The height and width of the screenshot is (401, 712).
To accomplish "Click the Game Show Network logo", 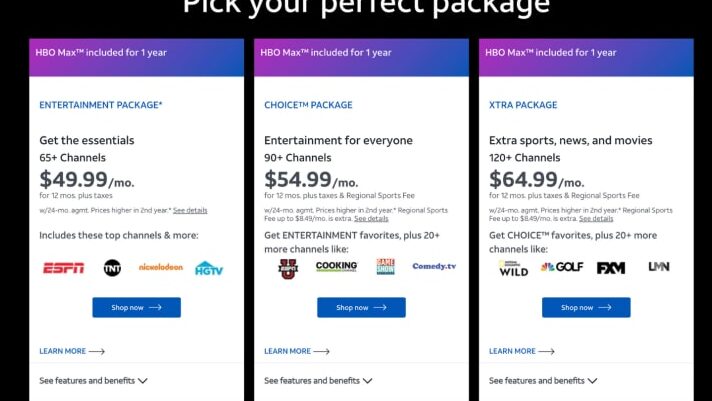I will click(386, 267).
